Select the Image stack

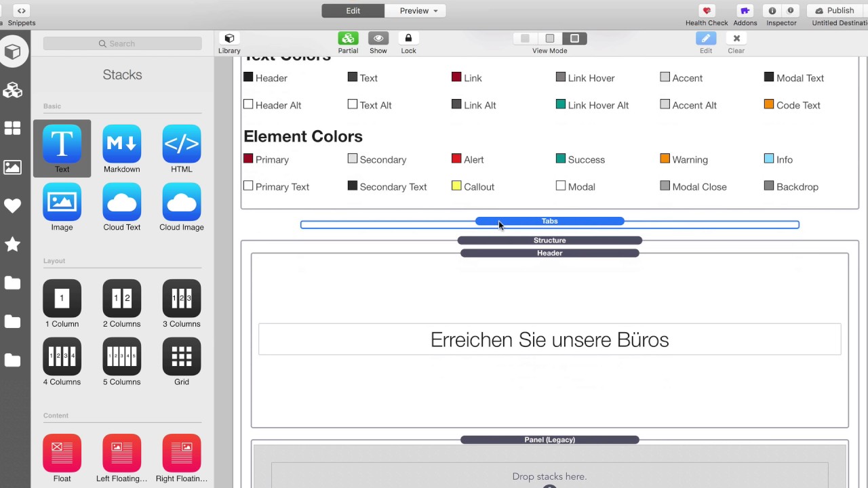coord(62,207)
